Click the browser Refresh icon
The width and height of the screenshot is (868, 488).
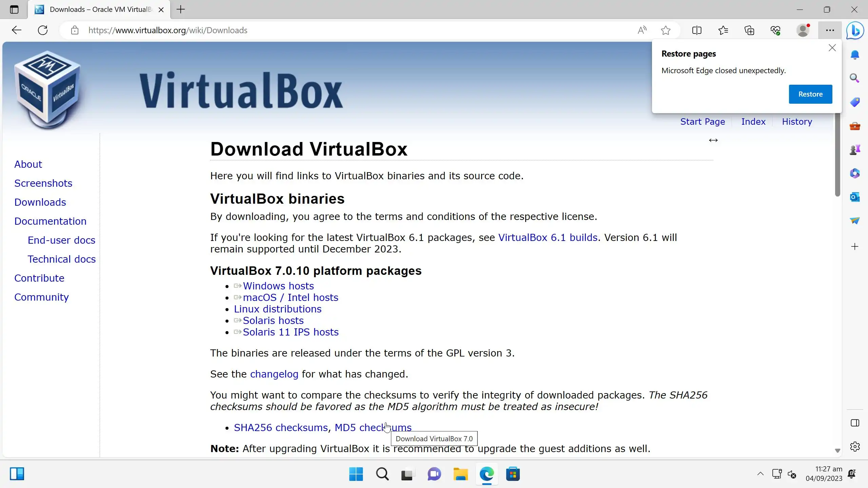click(x=43, y=30)
